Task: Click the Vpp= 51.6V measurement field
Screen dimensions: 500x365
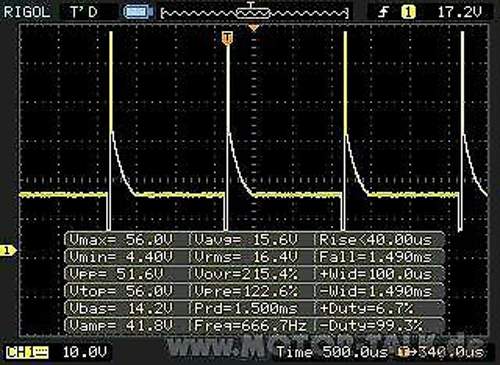Action: pos(117,274)
